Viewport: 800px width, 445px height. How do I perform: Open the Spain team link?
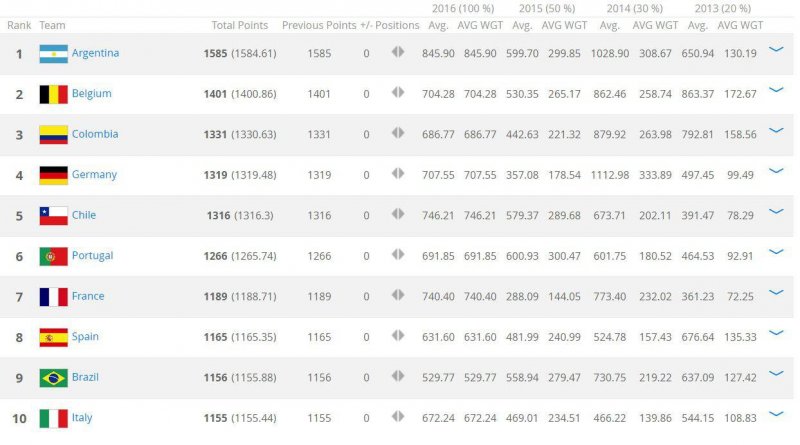(85, 336)
